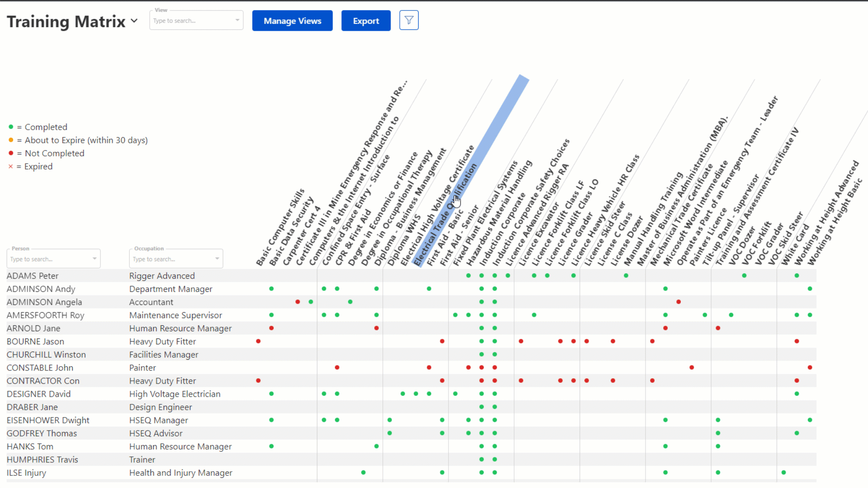Click the Export button

point(366,20)
